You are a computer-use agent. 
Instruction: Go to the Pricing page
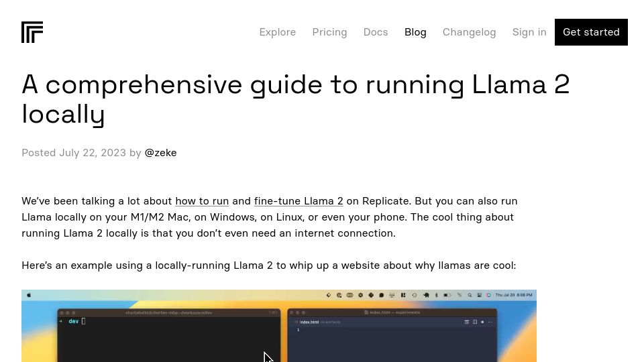pyautogui.click(x=329, y=32)
